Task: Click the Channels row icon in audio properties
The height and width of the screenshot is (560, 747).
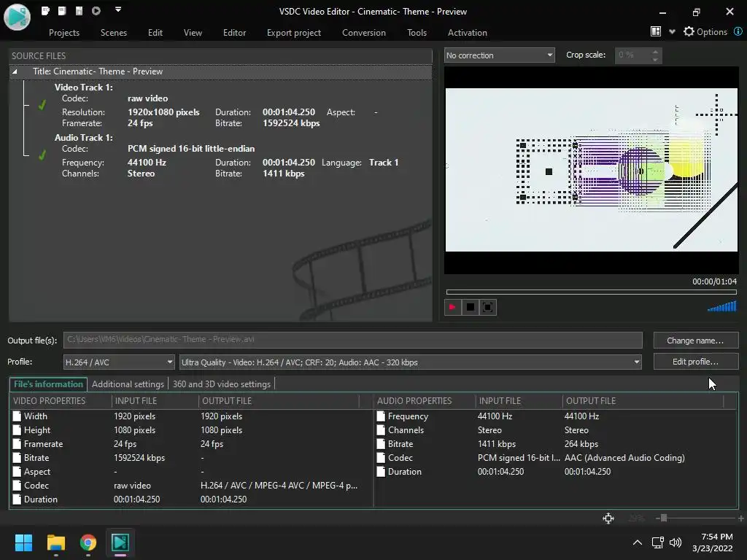Action: [381, 429]
